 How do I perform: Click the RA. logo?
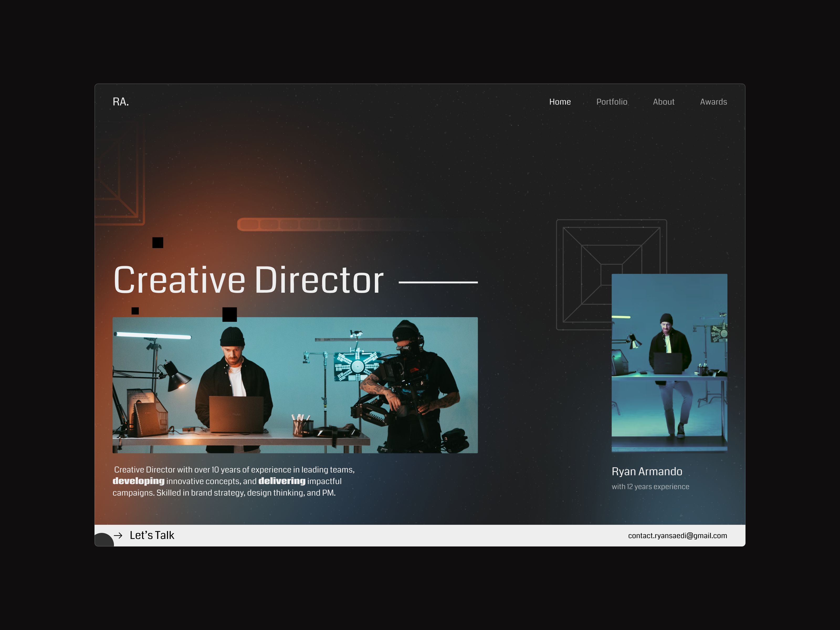tap(120, 102)
